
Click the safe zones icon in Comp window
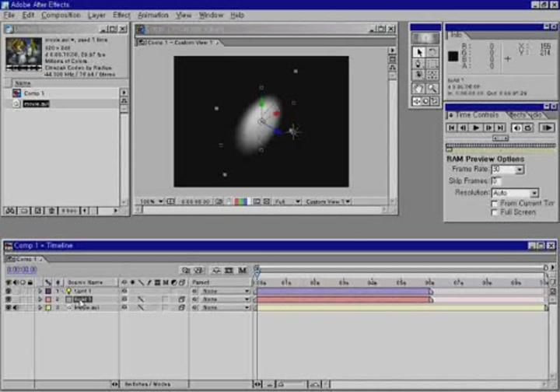tap(171, 201)
